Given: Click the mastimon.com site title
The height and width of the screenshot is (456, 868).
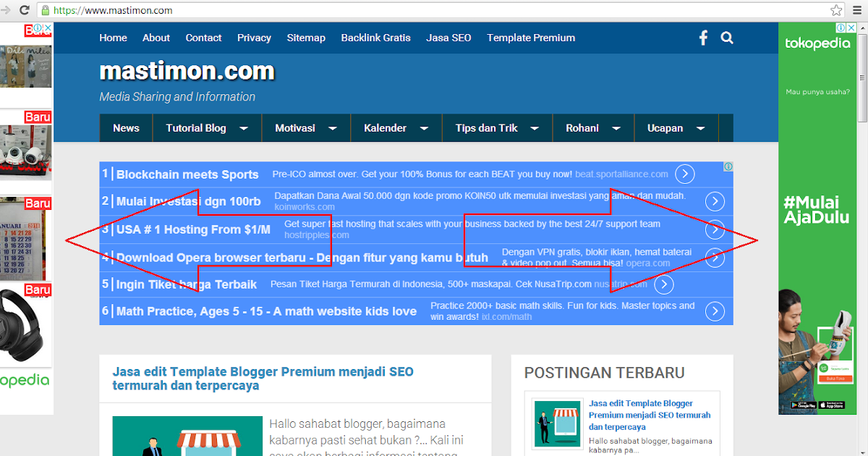Looking at the screenshot, I should coord(187,71).
